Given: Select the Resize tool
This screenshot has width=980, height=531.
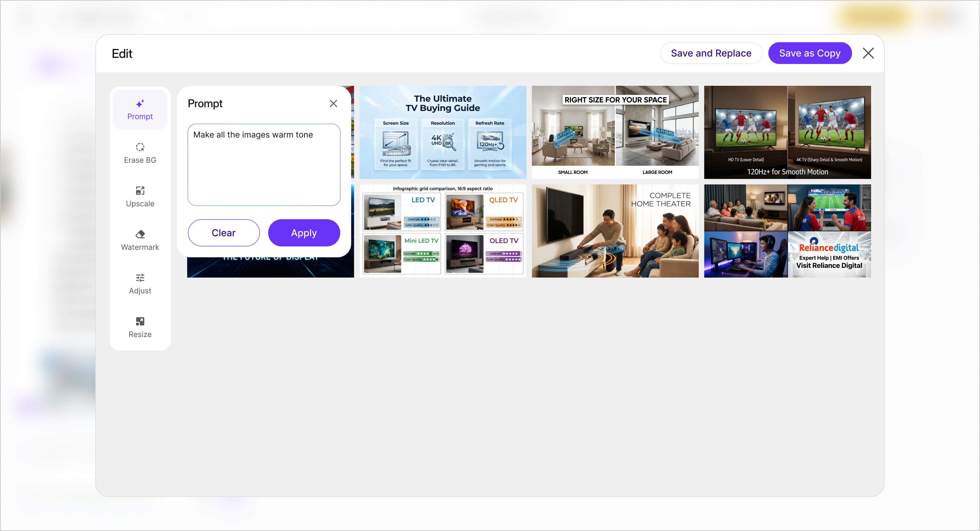Looking at the screenshot, I should [x=140, y=327].
